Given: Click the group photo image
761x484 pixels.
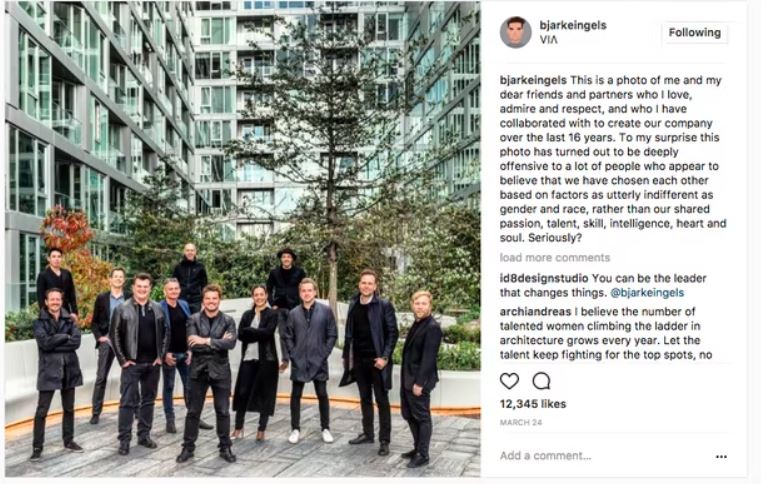Looking at the screenshot, I should 243,239.
